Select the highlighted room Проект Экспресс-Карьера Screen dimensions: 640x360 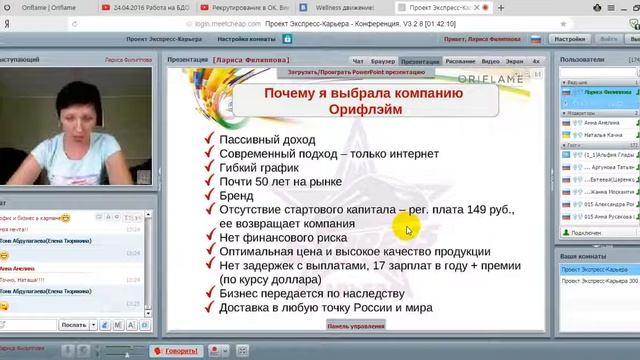point(600,269)
